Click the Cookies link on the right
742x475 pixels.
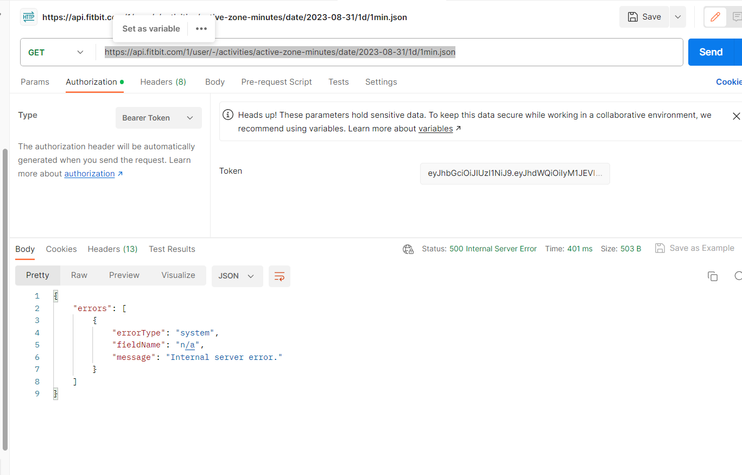pos(729,82)
